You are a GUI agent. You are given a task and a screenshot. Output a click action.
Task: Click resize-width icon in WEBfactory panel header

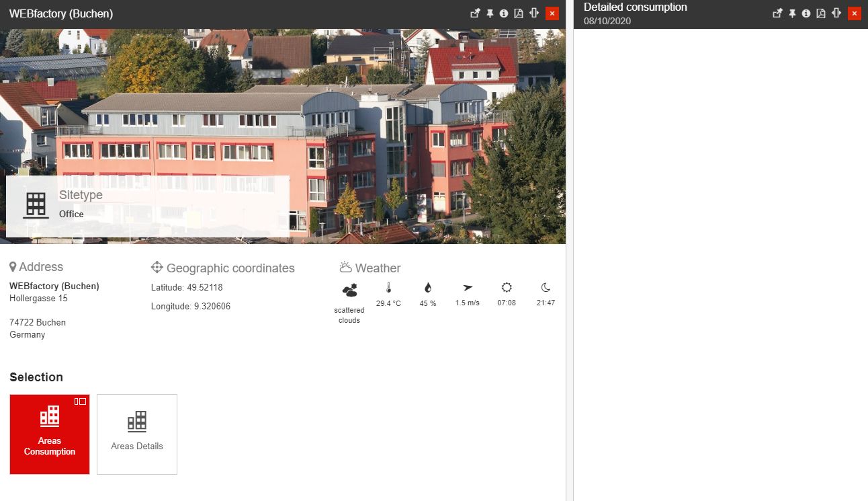tap(534, 13)
